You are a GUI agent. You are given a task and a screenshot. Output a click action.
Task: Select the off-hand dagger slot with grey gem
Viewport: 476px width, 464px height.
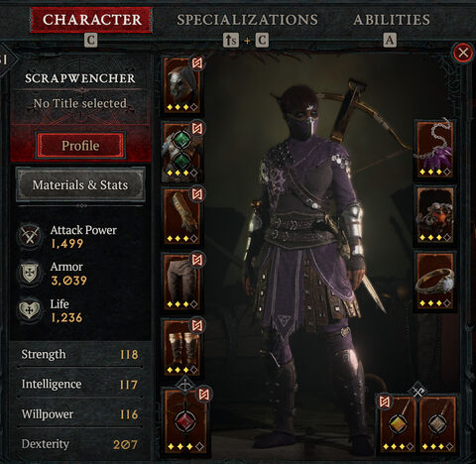[437, 424]
